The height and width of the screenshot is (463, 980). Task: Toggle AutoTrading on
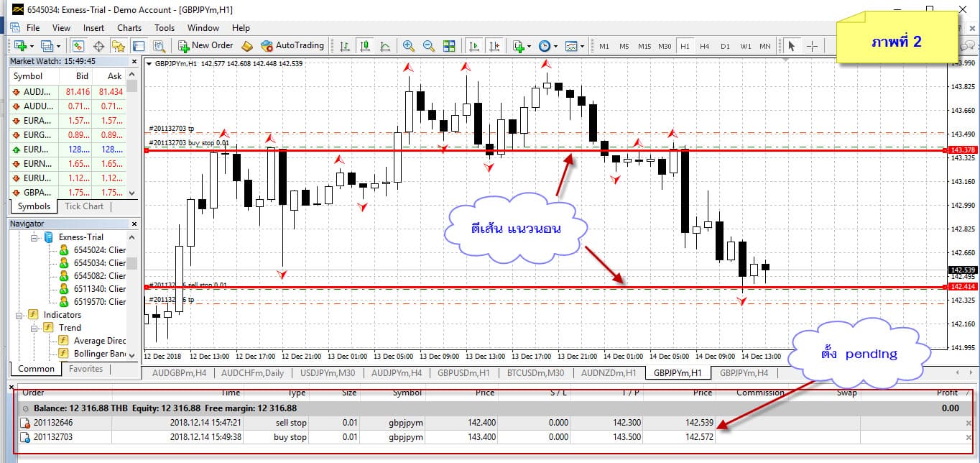[292, 46]
